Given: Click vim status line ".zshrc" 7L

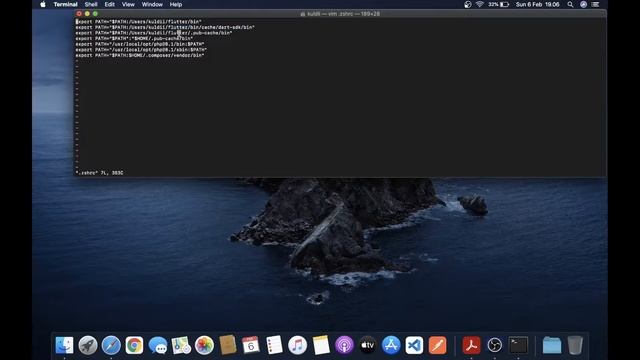Looking at the screenshot, I should 99,173.
